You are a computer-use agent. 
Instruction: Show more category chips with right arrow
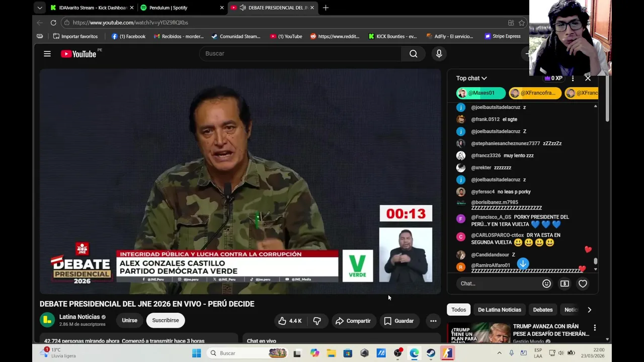589,310
